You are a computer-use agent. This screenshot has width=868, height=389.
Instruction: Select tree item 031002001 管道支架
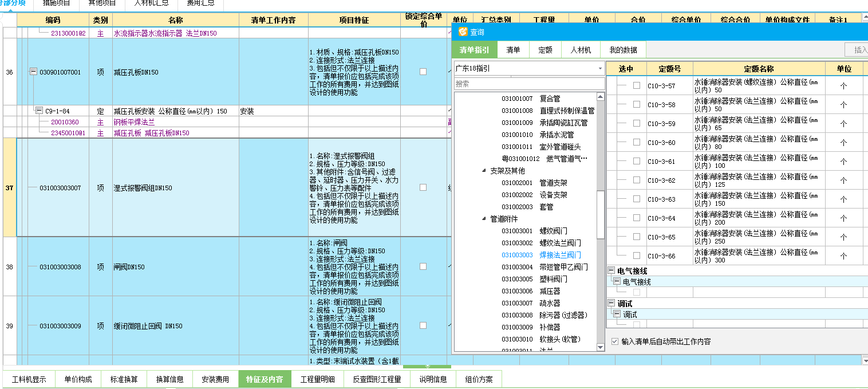point(534,183)
